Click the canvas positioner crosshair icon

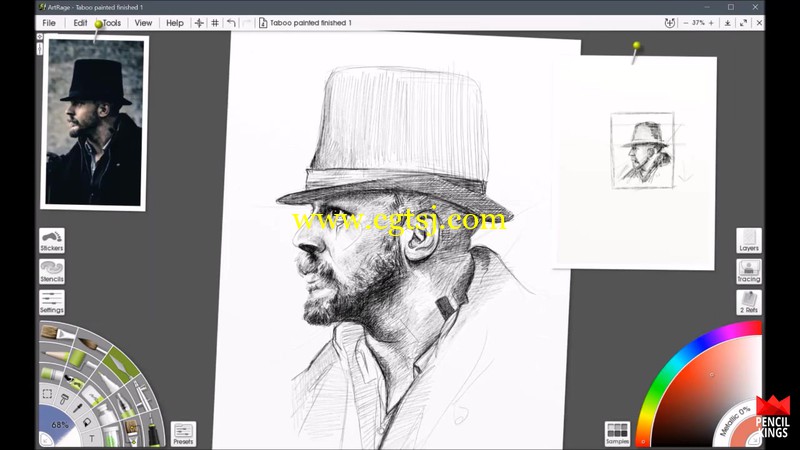199,23
